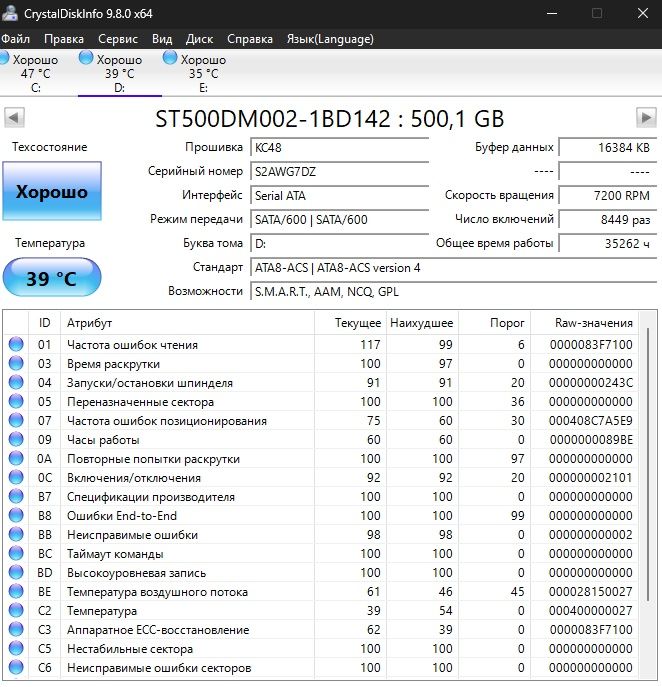
Task: Open the Вид menu
Action: [x=162, y=39]
